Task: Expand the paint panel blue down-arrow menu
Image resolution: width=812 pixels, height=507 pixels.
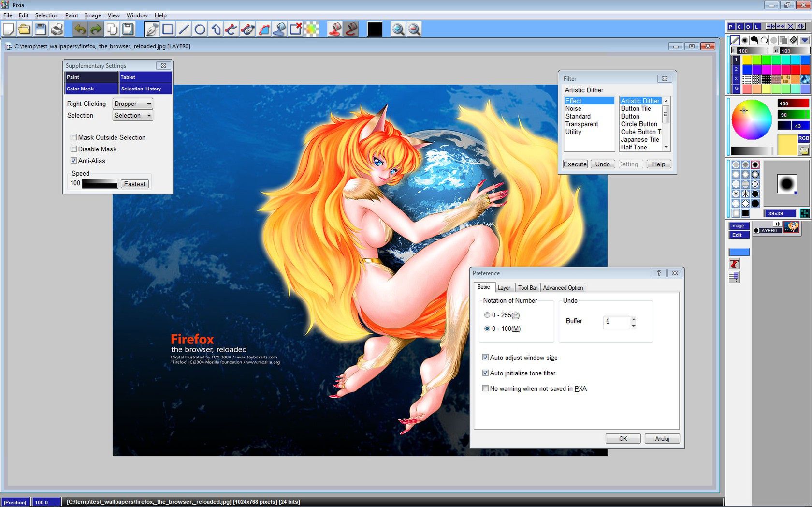Action: (x=805, y=40)
